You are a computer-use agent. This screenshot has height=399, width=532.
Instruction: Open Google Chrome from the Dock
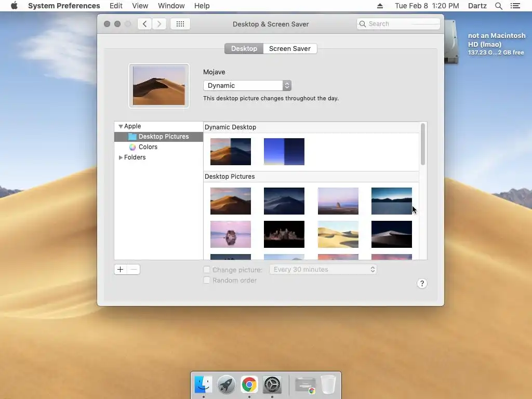(249, 384)
